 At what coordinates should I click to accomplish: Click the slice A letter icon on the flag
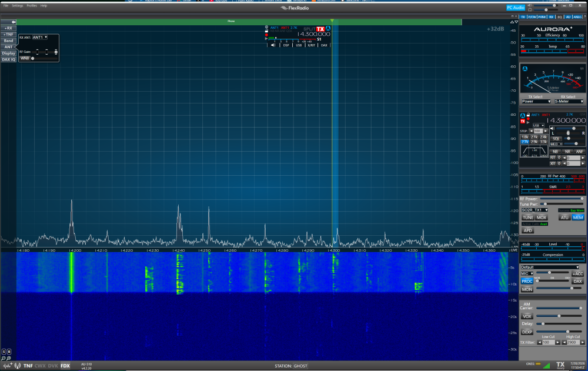coord(328,28)
